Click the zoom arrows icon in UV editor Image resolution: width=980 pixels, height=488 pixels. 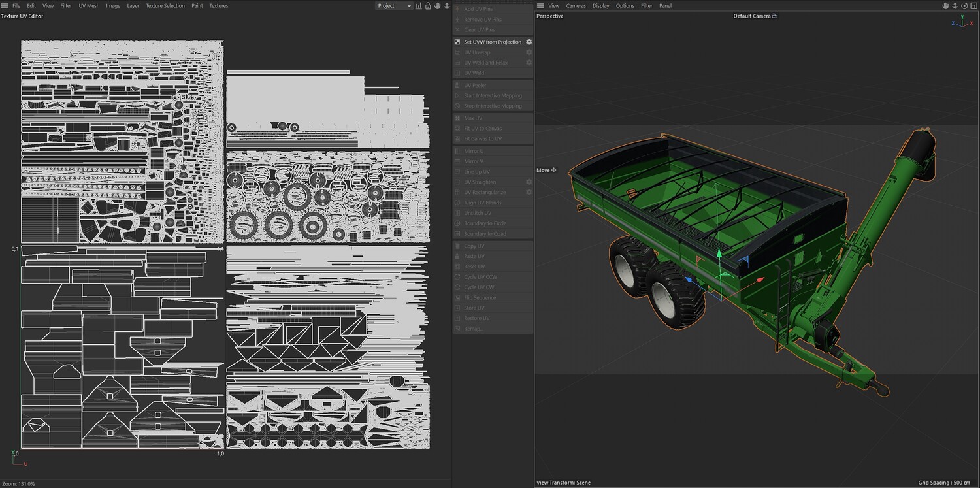click(447, 6)
